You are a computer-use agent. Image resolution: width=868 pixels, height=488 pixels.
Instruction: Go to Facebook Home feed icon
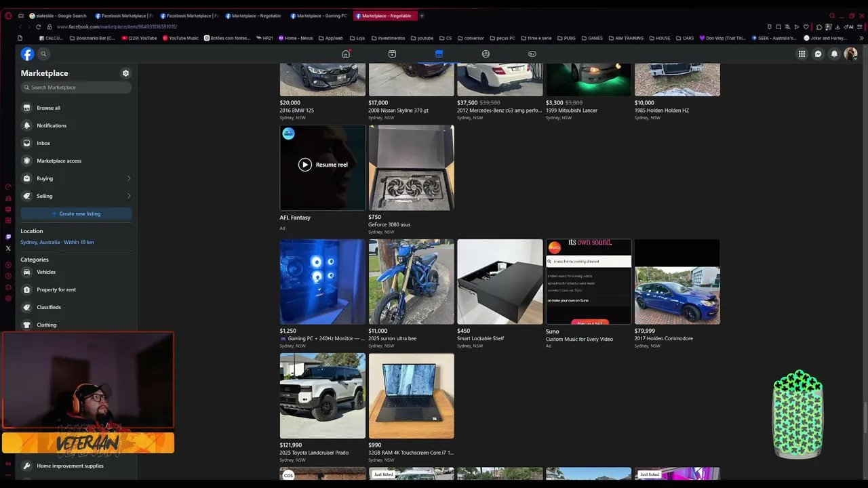[x=346, y=54]
